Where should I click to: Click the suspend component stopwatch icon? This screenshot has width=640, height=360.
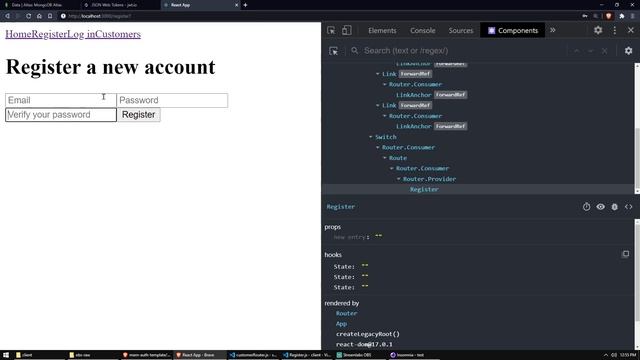(x=587, y=207)
